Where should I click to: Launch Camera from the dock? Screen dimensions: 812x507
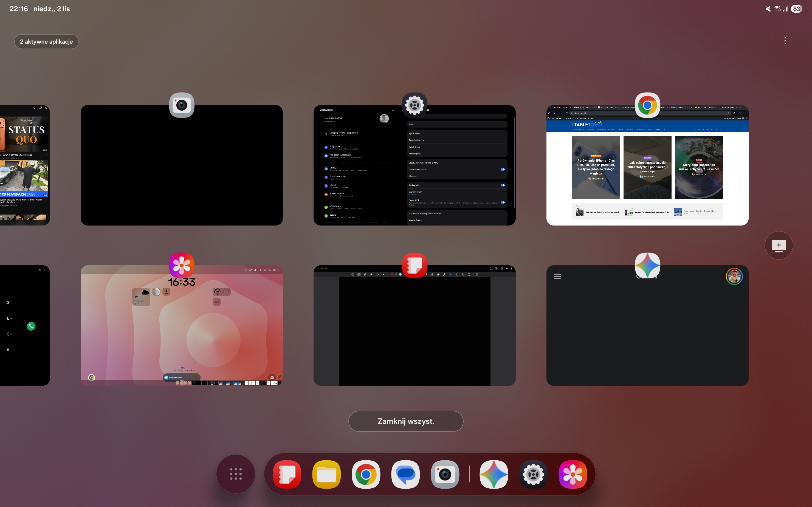[x=445, y=474]
